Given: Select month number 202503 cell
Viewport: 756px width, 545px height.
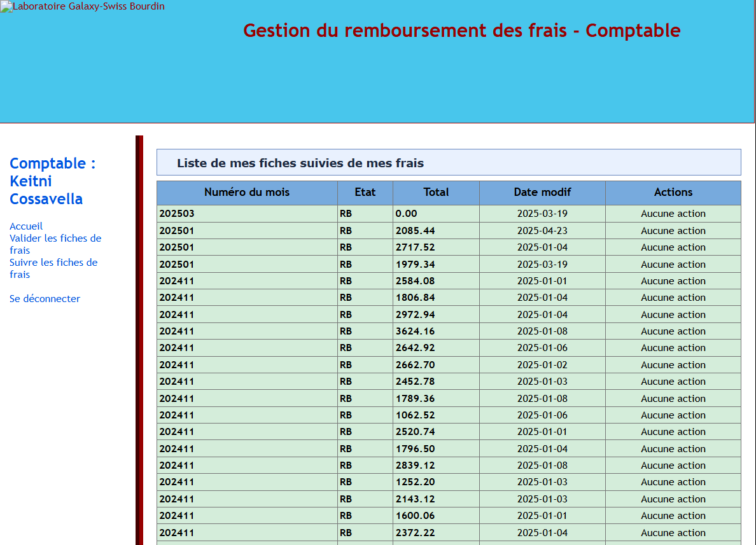Looking at the screenshot, I should click(247, 214).
